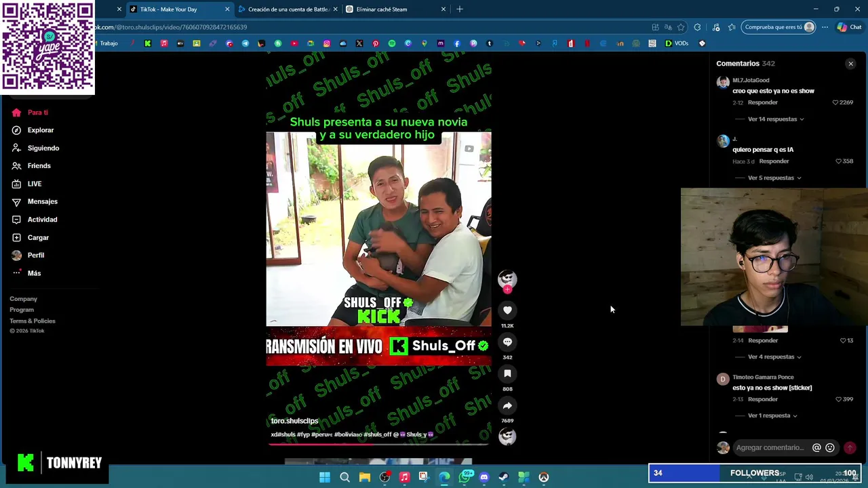Expand Program footer section
Image resolution: width=868 pixels, height=488 pixels.
(x=22, y=310)
